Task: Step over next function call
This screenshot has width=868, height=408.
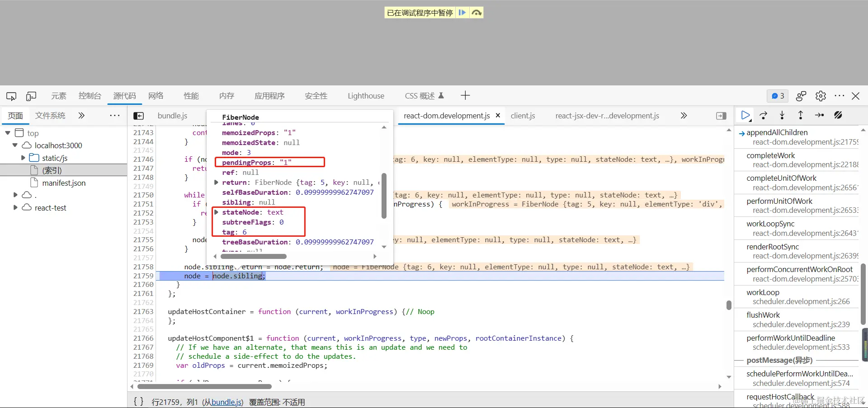Action: click(x=764, y=116)
